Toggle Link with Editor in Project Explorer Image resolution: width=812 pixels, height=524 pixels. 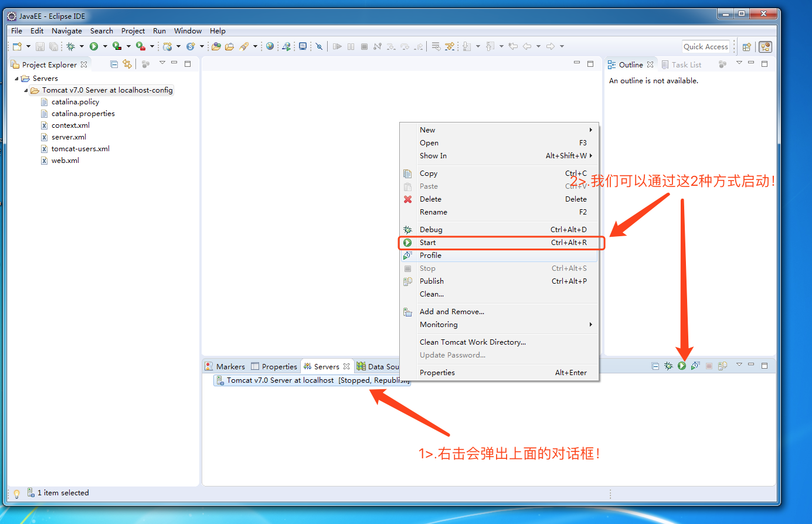click(x=127, y=64)
